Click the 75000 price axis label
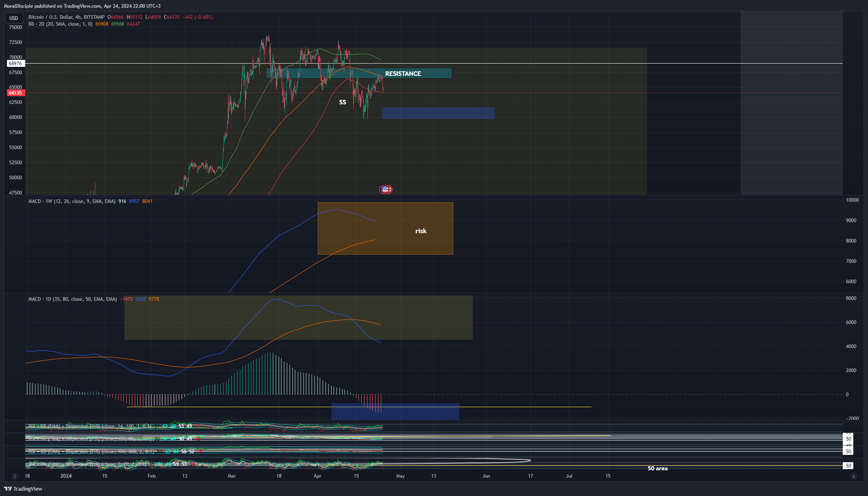 tap(15, 27)
